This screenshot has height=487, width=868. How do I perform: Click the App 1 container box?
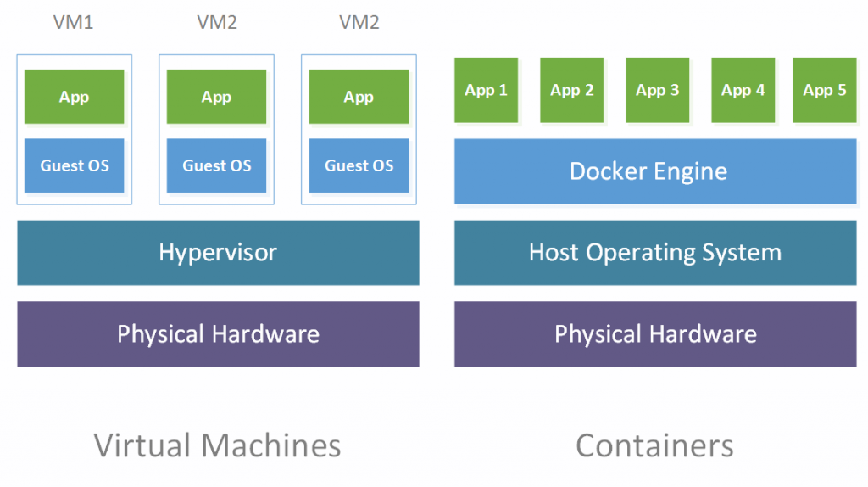486,90
